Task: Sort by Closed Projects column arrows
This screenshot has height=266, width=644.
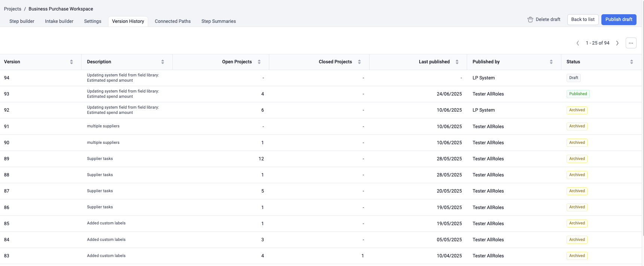Action: click(359, 62)
